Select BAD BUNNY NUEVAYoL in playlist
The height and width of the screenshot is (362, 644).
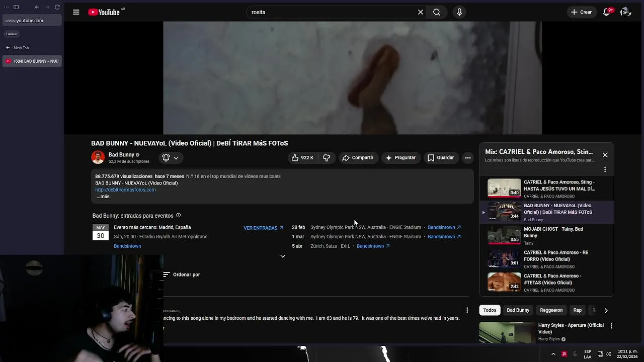[547, 212]
